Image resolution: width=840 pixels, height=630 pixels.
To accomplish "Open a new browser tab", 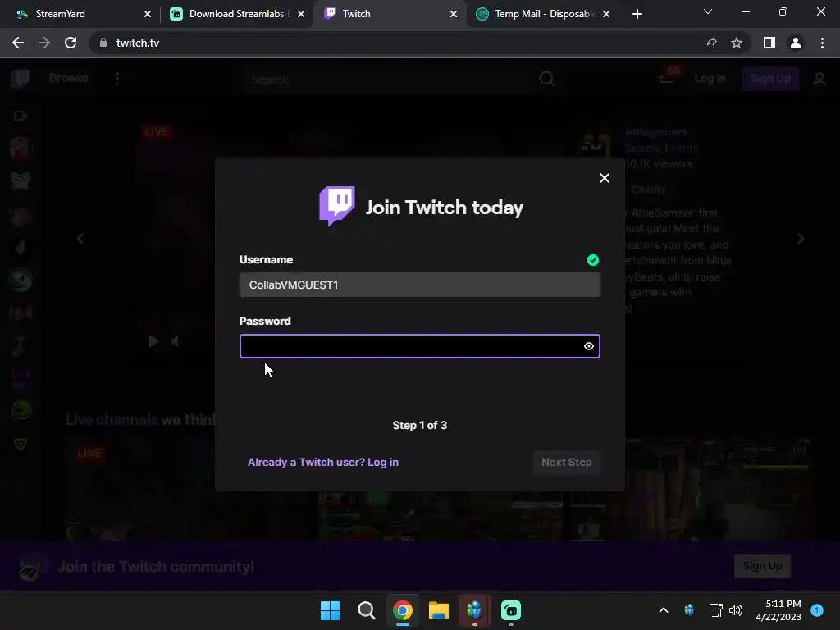I will tap(637, 14).
